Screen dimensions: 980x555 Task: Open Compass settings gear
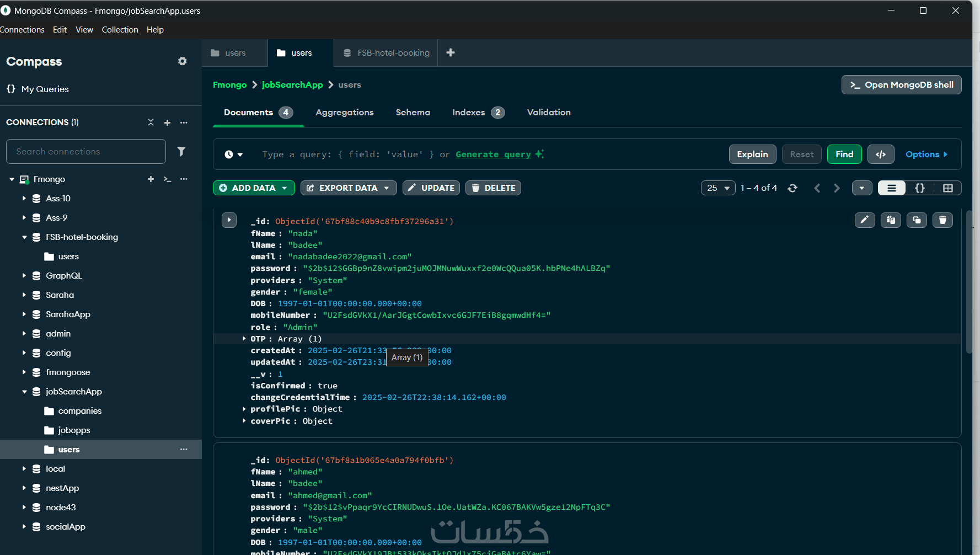(x=183, y=61)
